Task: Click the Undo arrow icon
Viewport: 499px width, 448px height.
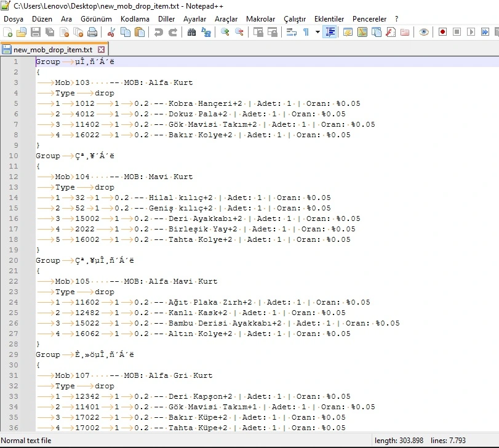Action: (159, 32)
